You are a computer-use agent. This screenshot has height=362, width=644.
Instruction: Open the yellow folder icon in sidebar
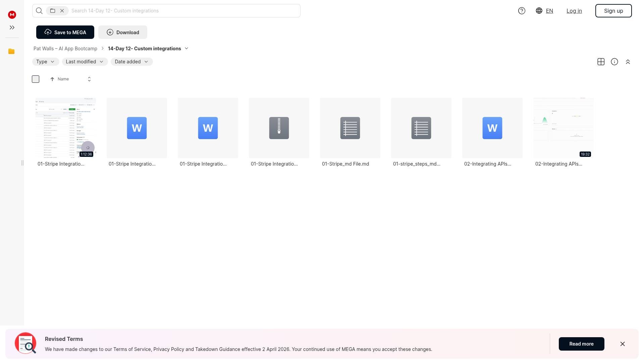click(11, 51)
